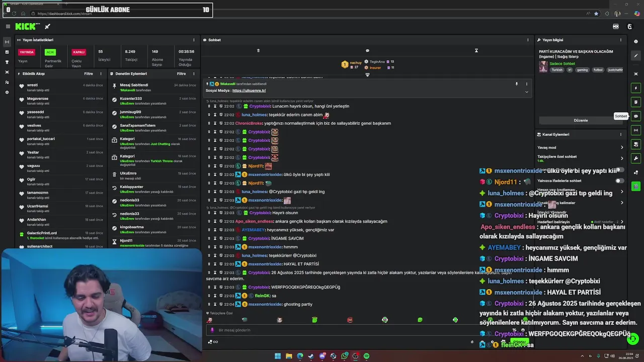Open the ulkuemre.tr social media link
This screenshot has height=362, width=644.
pos(249,90)
